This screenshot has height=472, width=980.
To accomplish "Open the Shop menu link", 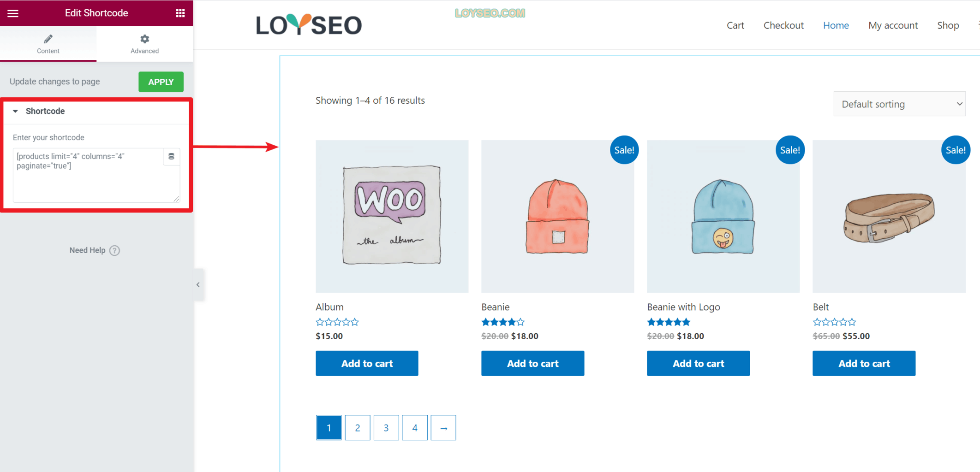I will 948,25.
